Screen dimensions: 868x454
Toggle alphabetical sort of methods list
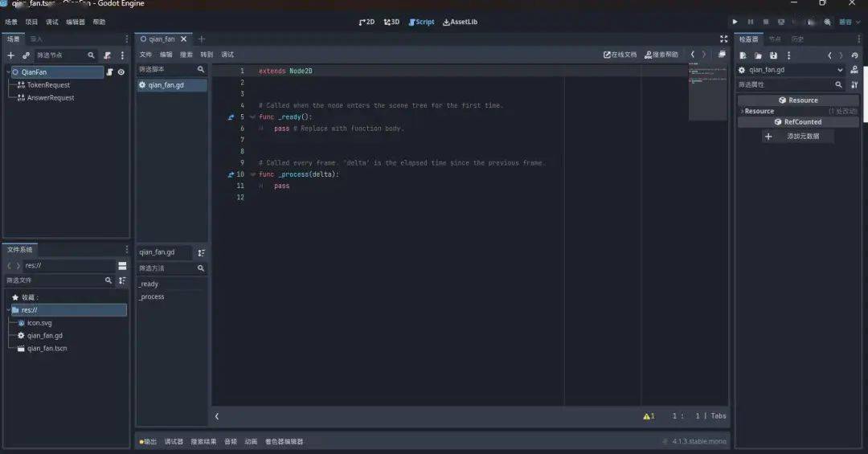point(201,253)
